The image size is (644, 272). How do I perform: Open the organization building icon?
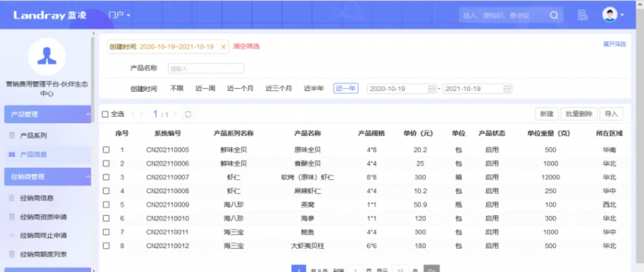[583, 14]
